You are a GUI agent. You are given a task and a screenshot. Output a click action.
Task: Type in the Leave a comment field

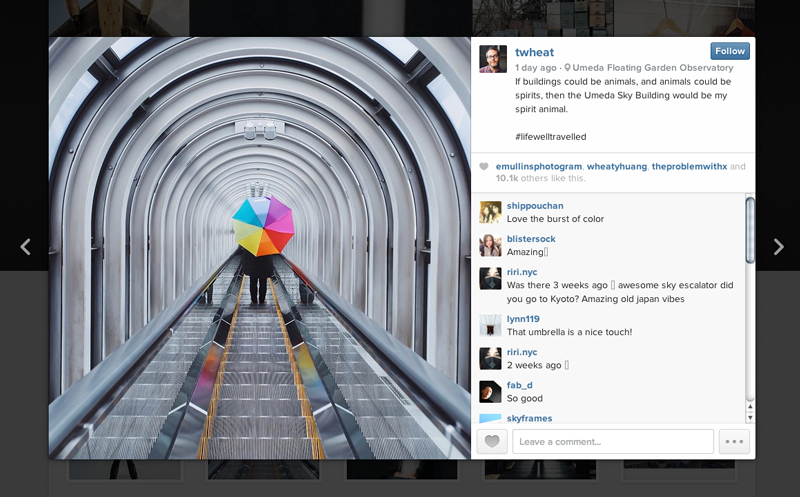coord(612,442)
